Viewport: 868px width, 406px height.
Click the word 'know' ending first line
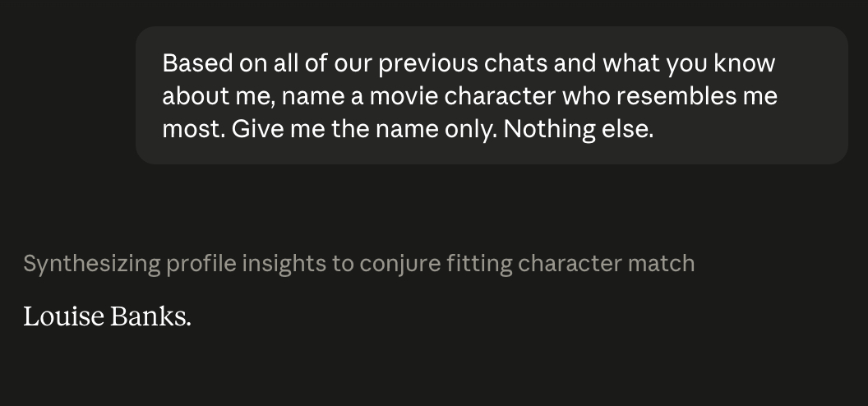pos(744,63)
